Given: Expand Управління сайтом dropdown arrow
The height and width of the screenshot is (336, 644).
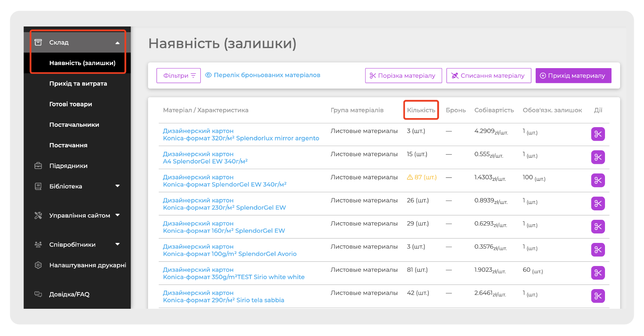Looking at the screenshot, I should coord(117,215).
